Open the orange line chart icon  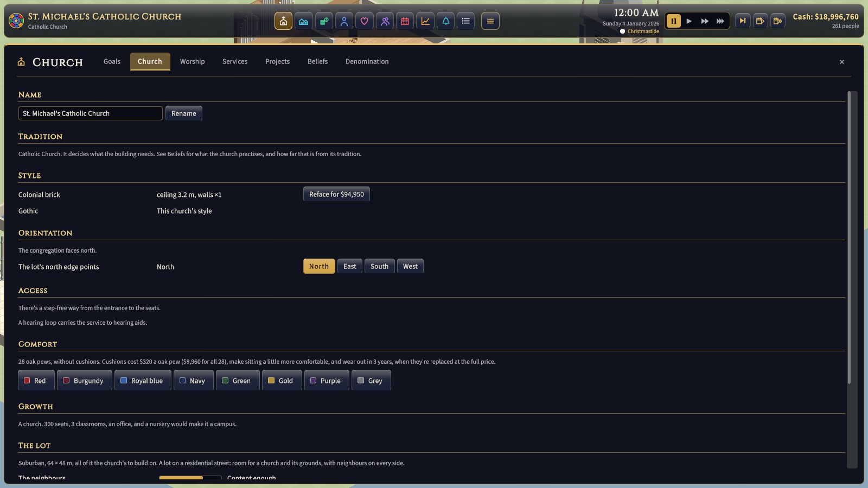[425, 21]
